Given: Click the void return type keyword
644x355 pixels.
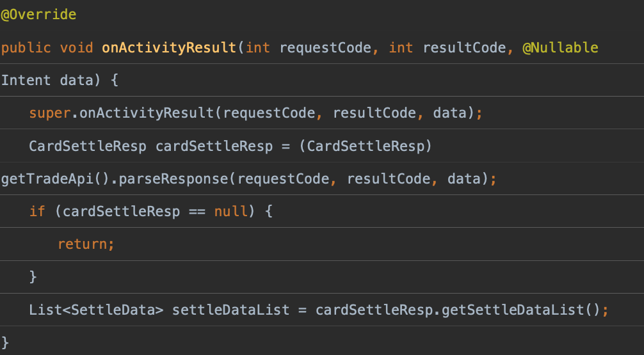Looking at the screenshot, I should 76,48.
